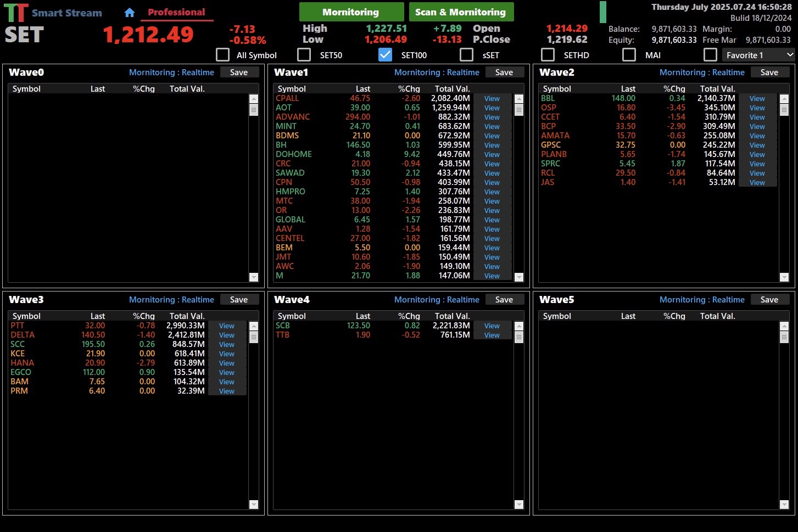Select CENTEL symbol in Wave1
The image size is (798, 532).
click(x=290, y=238)
